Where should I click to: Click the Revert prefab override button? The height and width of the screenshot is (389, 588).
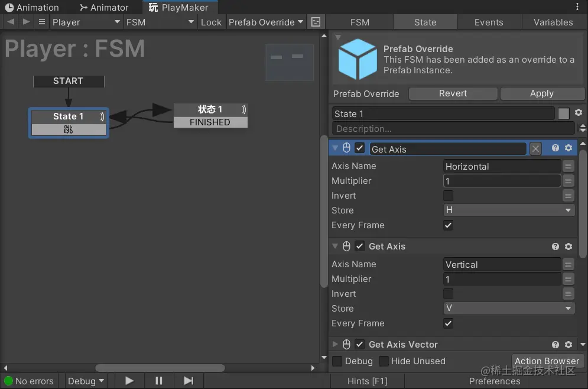tap(453, 93)
